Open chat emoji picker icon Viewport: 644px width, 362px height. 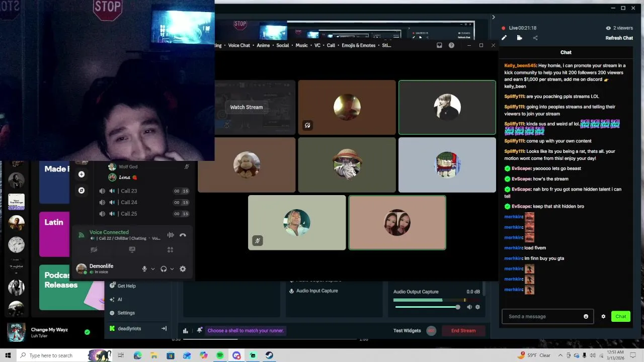pos(586,316)
